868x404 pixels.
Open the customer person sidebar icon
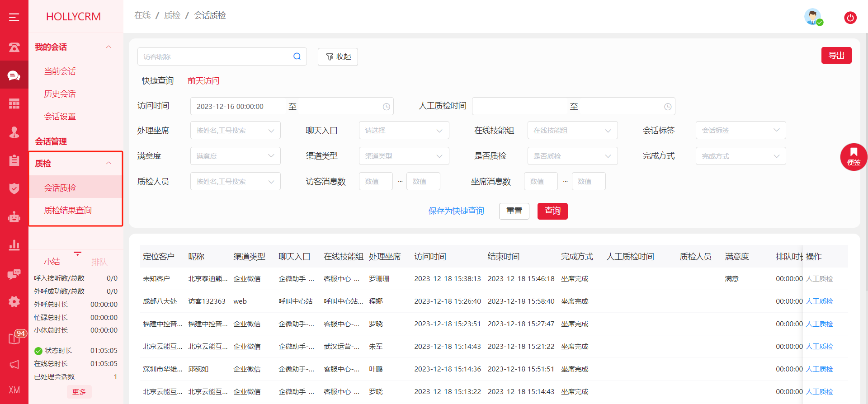[14, 132]
